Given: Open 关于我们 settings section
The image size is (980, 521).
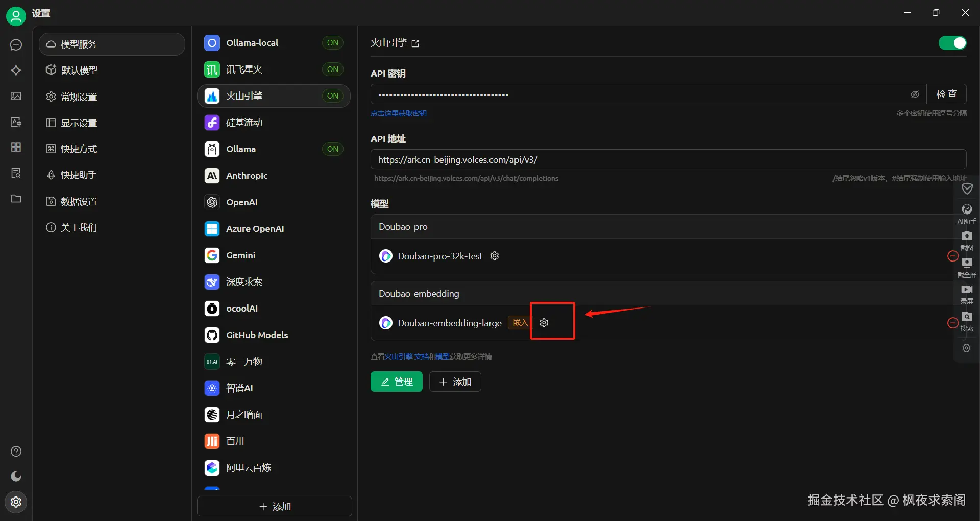Looking at the screenshot, I should tap(112, 227).
